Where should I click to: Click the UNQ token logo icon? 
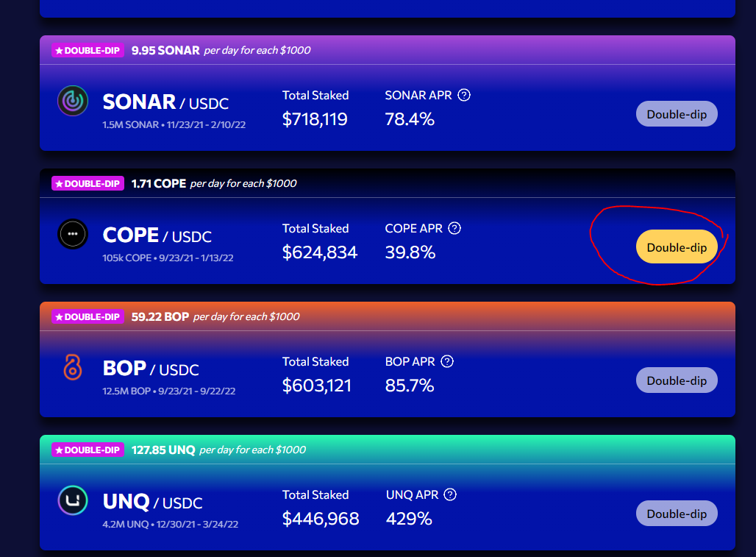coord(72,501)
